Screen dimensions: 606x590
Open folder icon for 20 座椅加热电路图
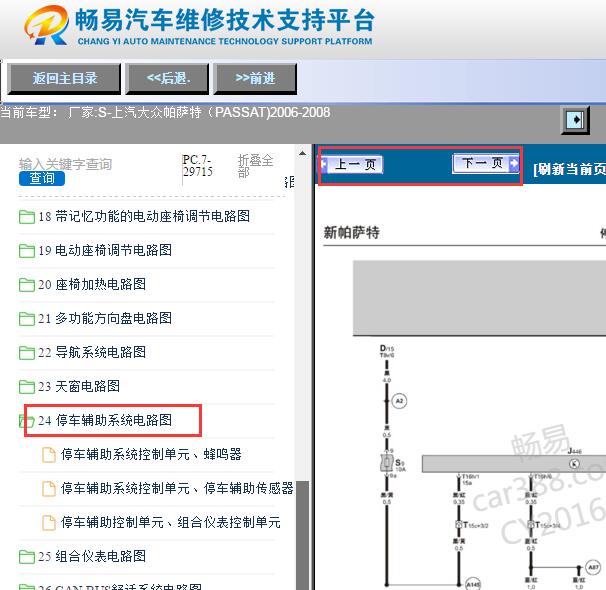point(27,285)
